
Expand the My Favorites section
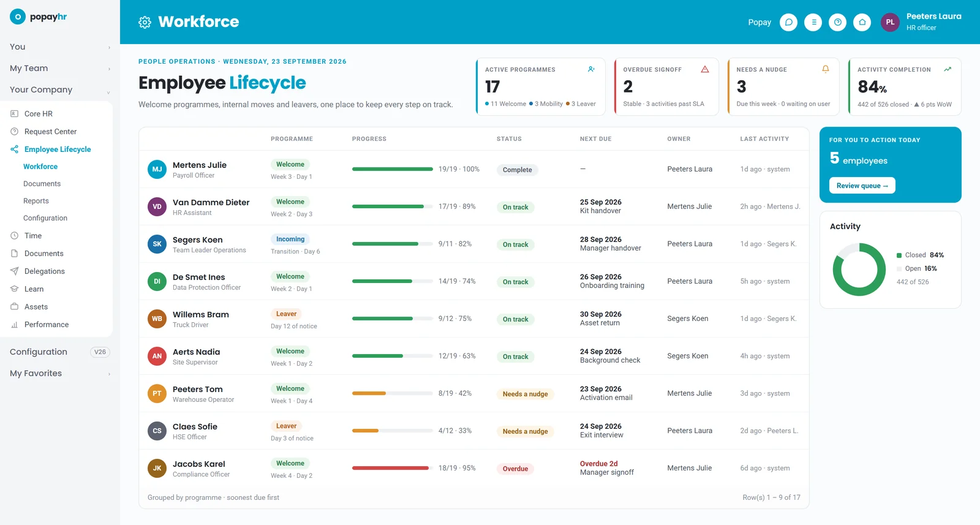[60, 374]
